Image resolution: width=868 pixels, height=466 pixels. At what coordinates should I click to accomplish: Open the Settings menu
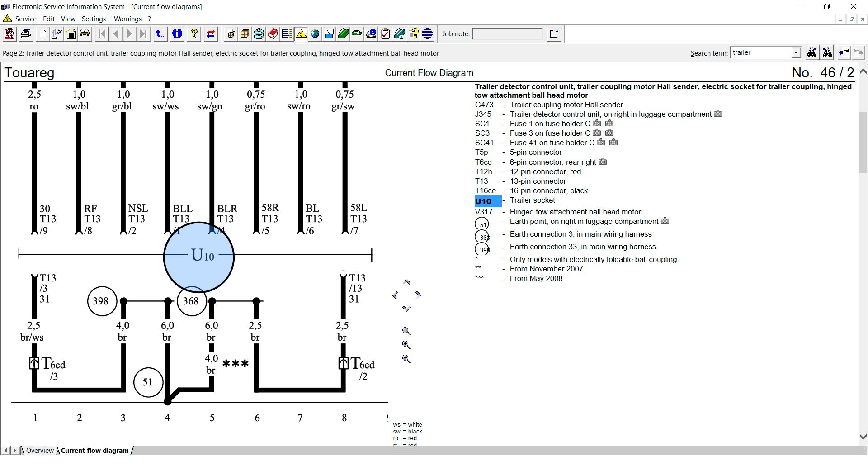tap(94, 19)
